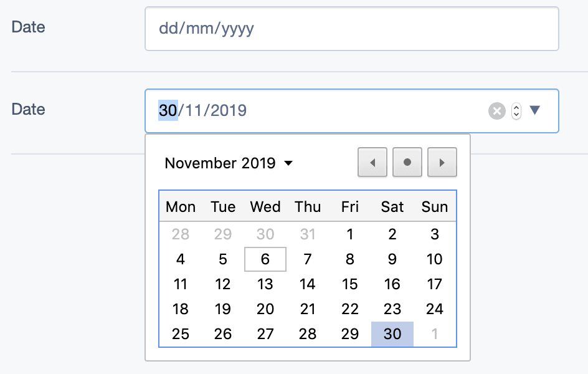The image size is (588, 374).
Task: Pick the greyed-out October 28 date
Action: pos(181,234)
